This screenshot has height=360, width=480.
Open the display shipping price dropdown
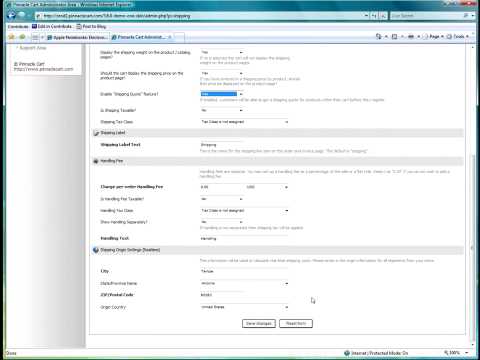point(222,73)
